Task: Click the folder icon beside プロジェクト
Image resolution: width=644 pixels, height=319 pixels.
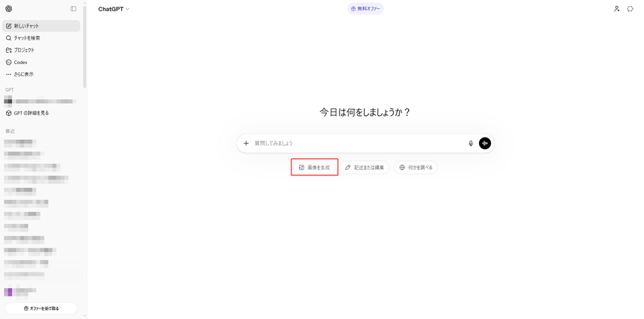Action: [8, 50]
